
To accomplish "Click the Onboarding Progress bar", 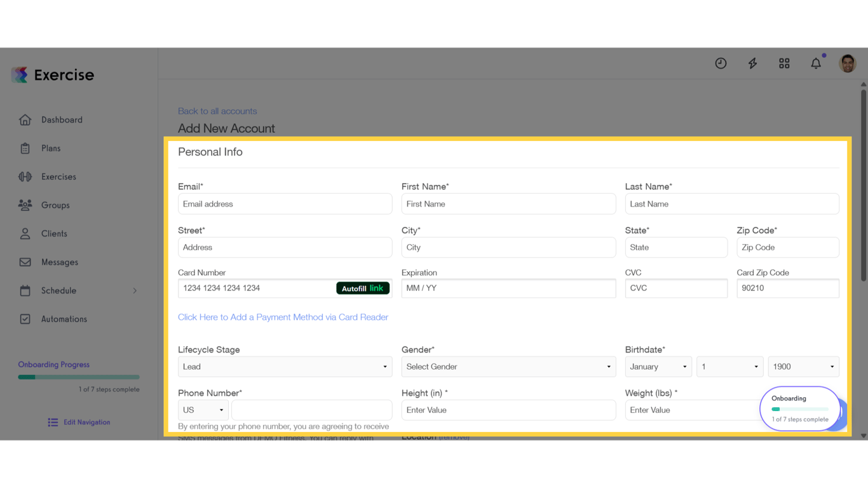I will point(78,376).
